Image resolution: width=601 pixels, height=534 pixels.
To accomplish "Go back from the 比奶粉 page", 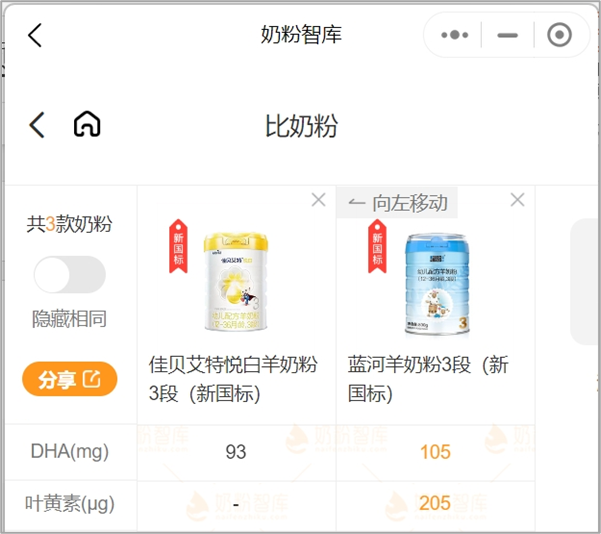I will click(x=37, y=125).
